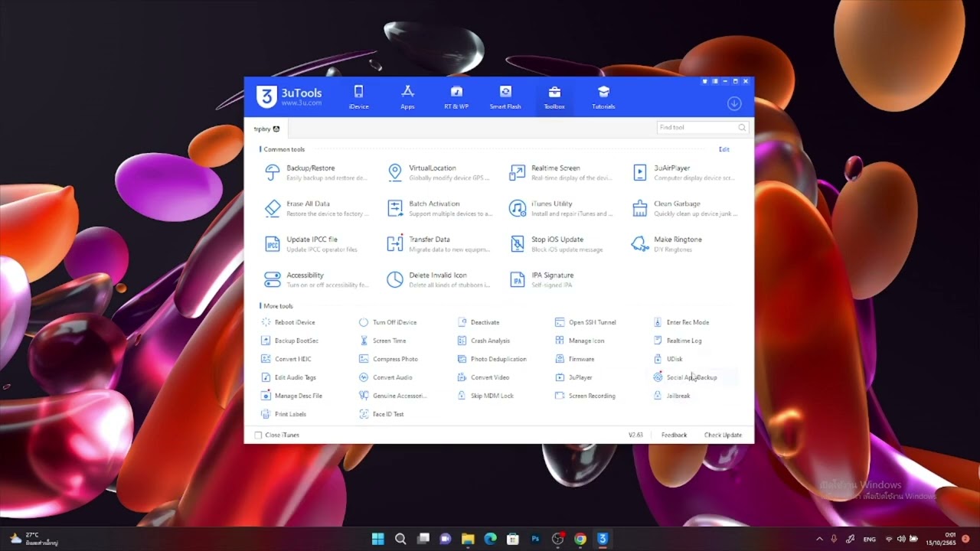This screenshot has height=551, width=980.
Task: Open the Tutorials tab
Action: point(603,97)
